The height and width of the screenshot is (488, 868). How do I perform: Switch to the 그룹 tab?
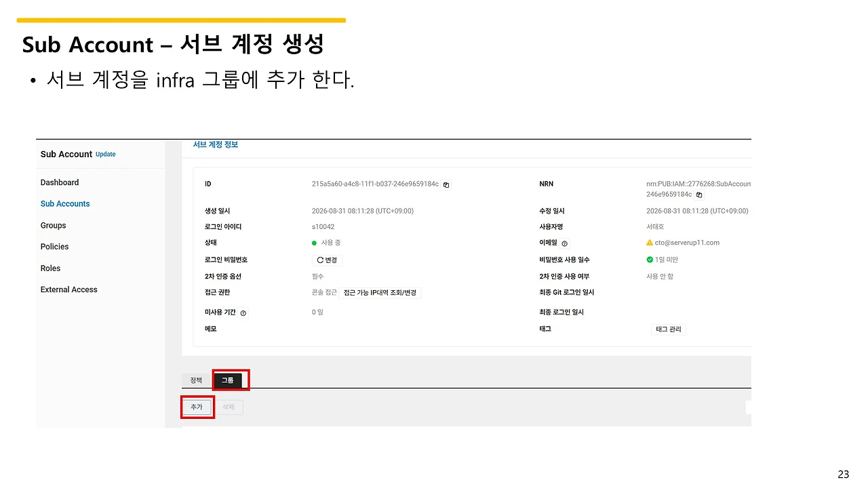[x=227, y=380]
